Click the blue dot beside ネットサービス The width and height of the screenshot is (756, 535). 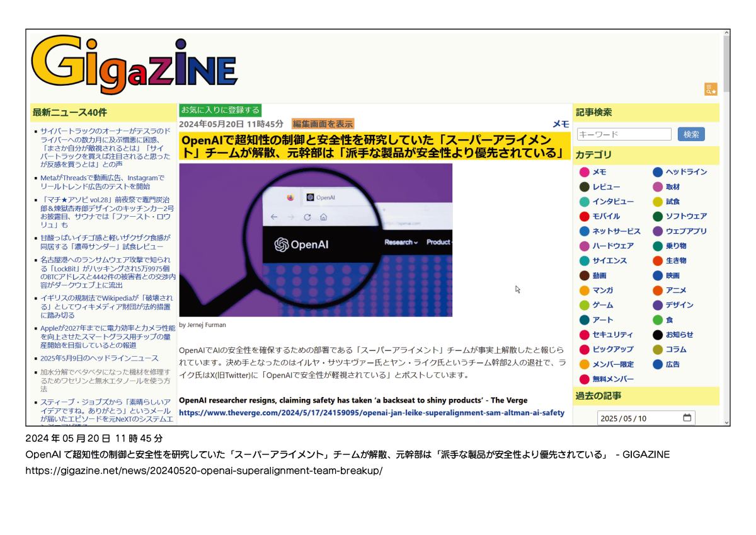pos(585,231)
